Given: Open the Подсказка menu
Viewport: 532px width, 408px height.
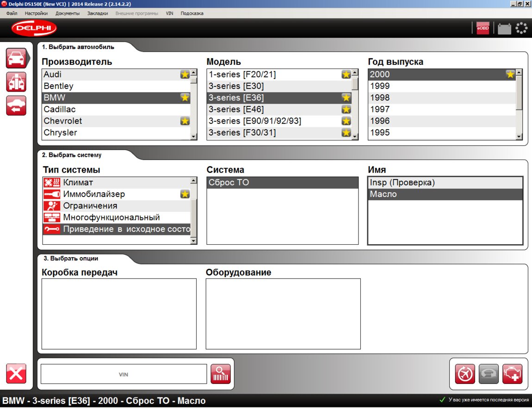Looking at the screenshot, I should (192, 13).
